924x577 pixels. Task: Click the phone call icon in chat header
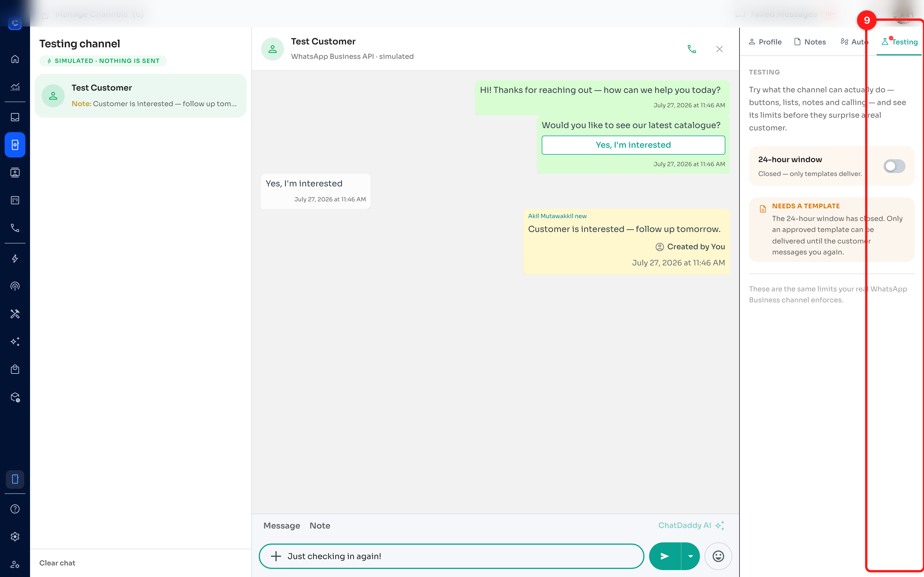coord(692,49)
